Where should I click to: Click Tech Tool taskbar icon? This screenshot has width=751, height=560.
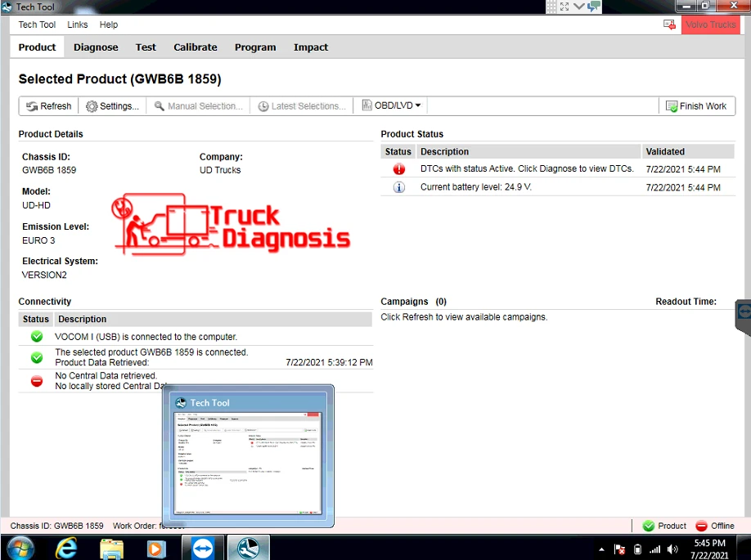pyautogui.click(x=248, y=548)
